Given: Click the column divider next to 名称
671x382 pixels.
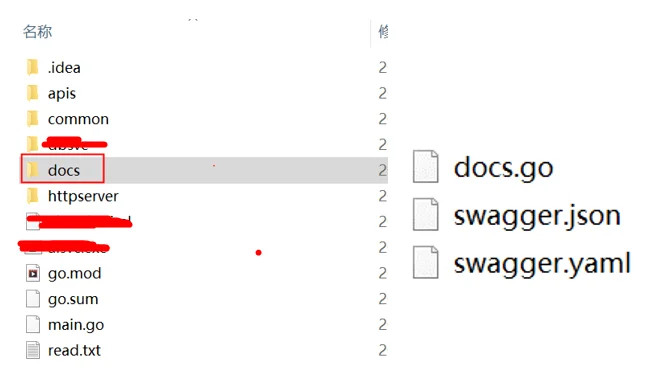Looking at the screenshot, I should tap(371, 33).
